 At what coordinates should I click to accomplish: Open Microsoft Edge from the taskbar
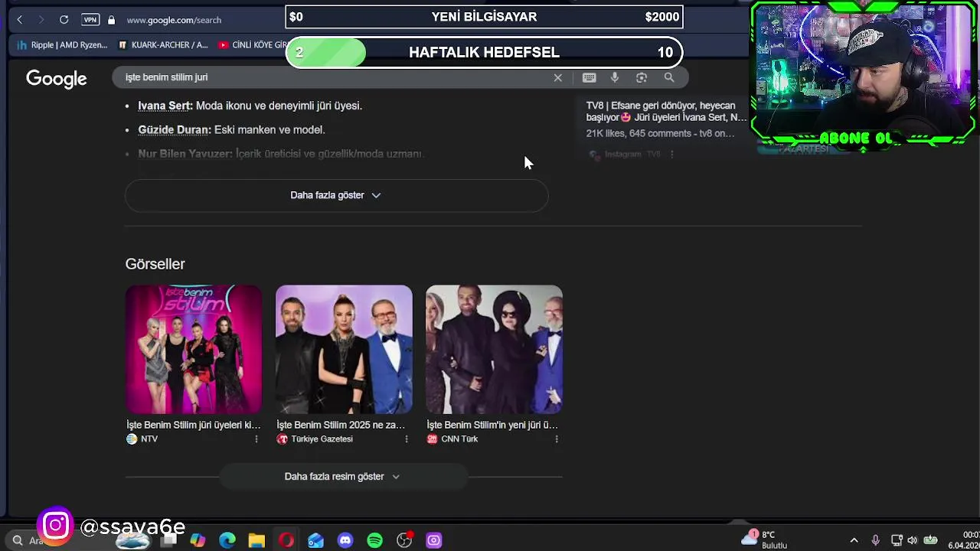227,540
